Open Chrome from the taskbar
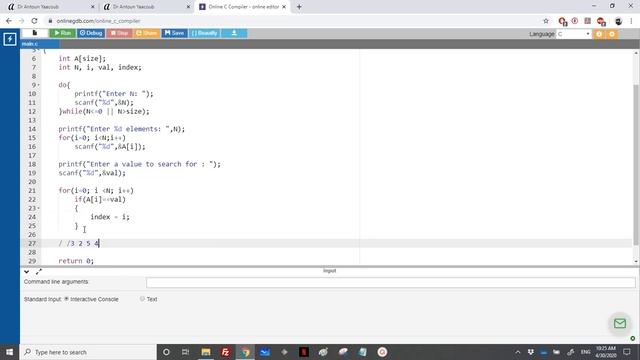 [245, 352]
